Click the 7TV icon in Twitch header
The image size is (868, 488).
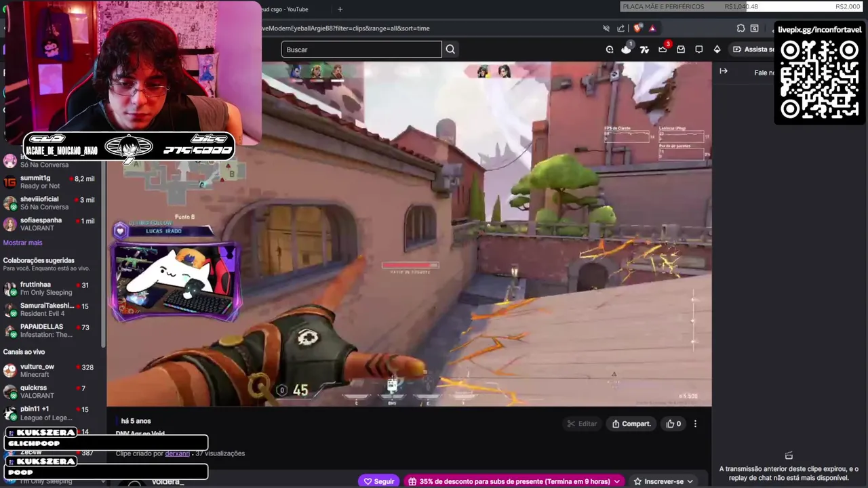coord(644,49)
